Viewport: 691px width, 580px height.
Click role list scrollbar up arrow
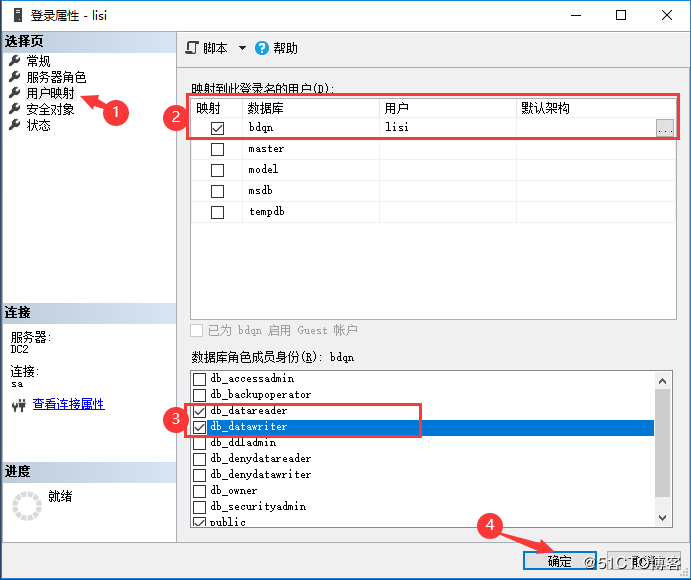pyautogui.click(x=662, y=381)
